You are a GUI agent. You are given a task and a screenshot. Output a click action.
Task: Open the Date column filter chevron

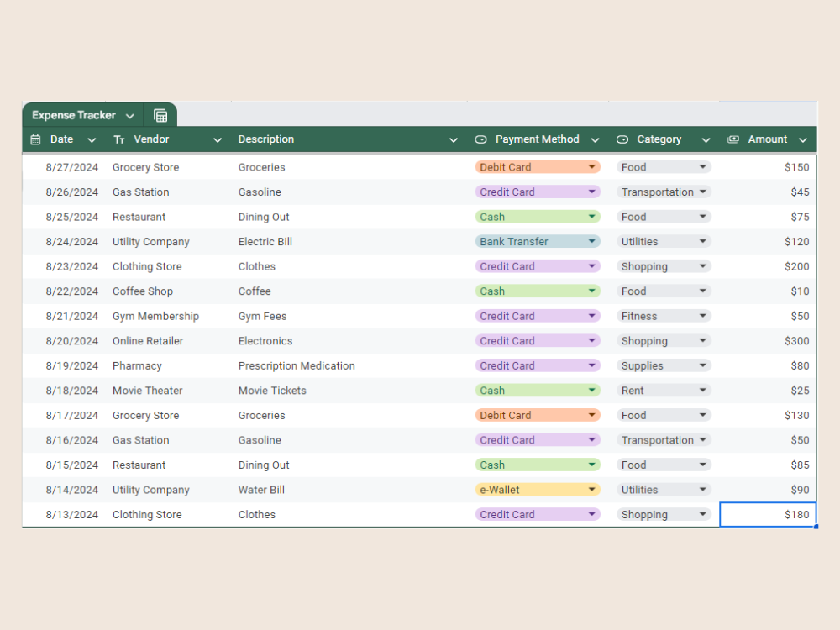pyautogui.click(x=92, y=140)
